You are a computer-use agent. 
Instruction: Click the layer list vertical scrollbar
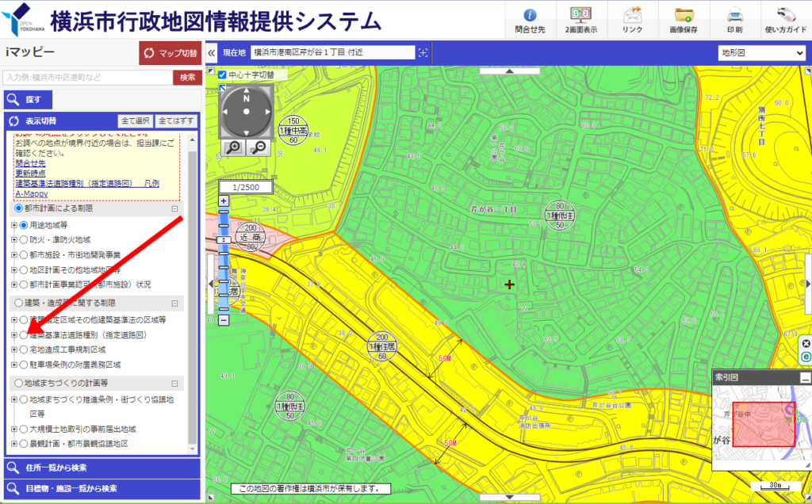click(192, 294)
